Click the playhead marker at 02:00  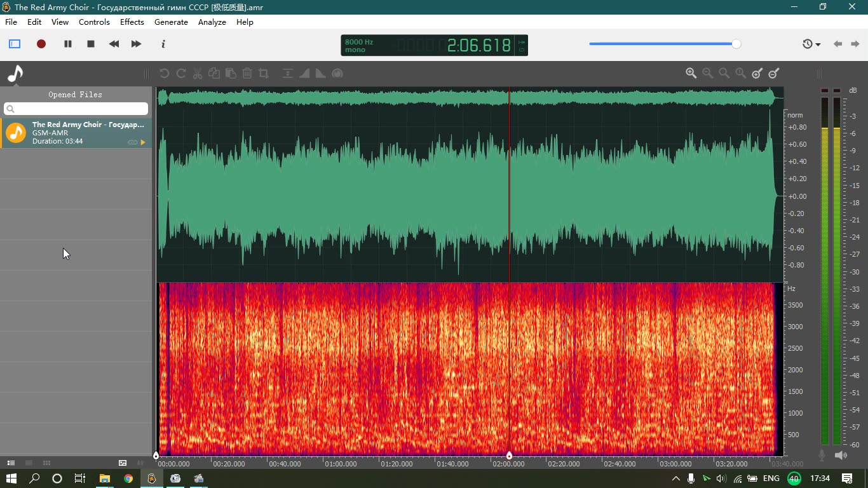coord(509,456)
